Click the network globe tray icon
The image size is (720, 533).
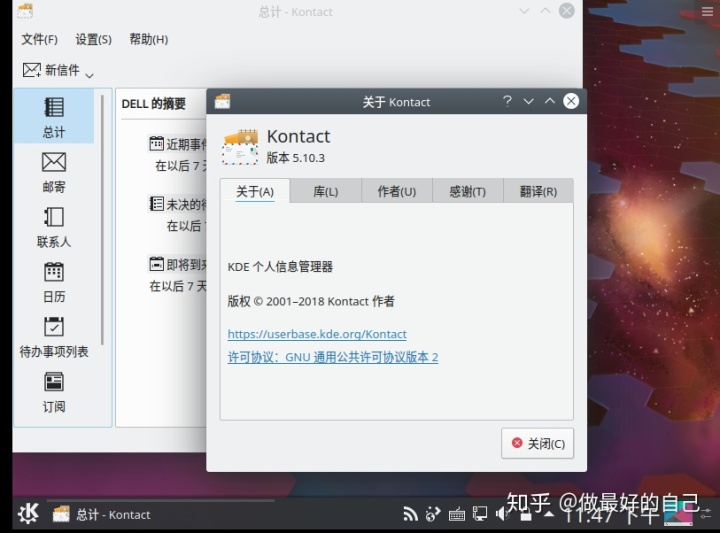[433, 514]
